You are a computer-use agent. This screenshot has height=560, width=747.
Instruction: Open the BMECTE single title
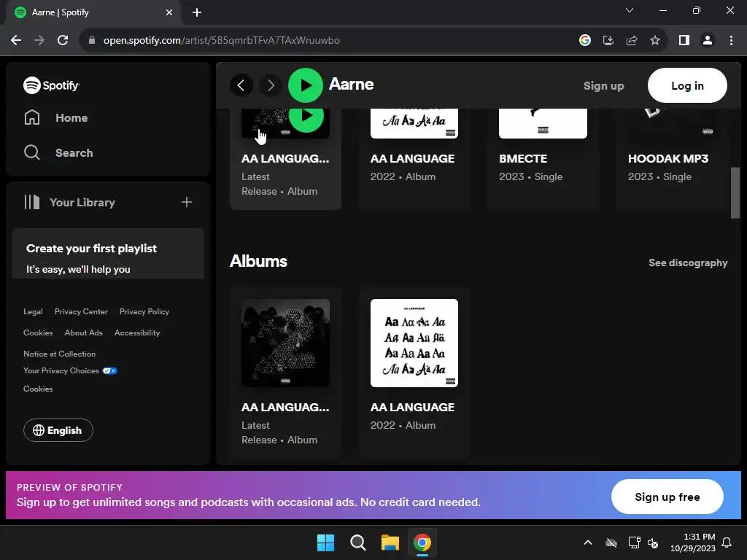[523, 158]
